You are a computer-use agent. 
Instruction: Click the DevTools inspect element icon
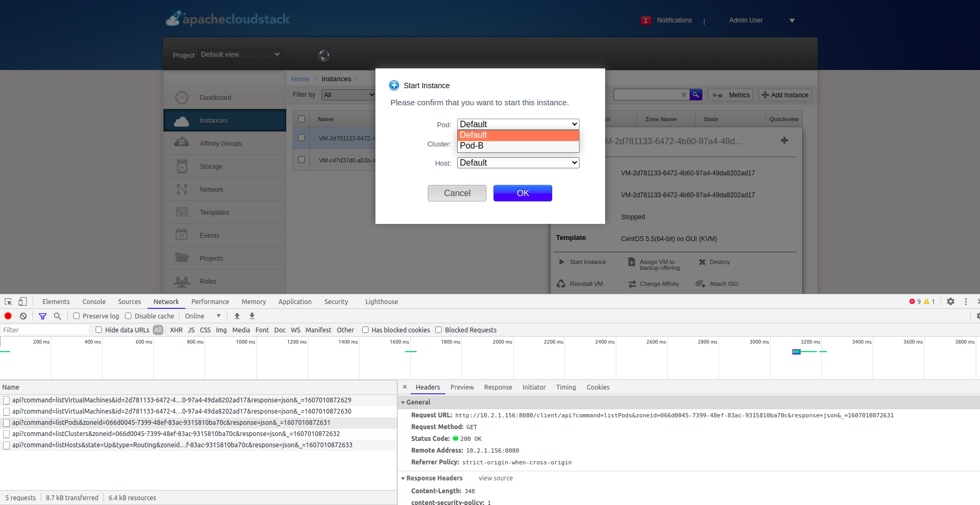(x=9, y=301)
